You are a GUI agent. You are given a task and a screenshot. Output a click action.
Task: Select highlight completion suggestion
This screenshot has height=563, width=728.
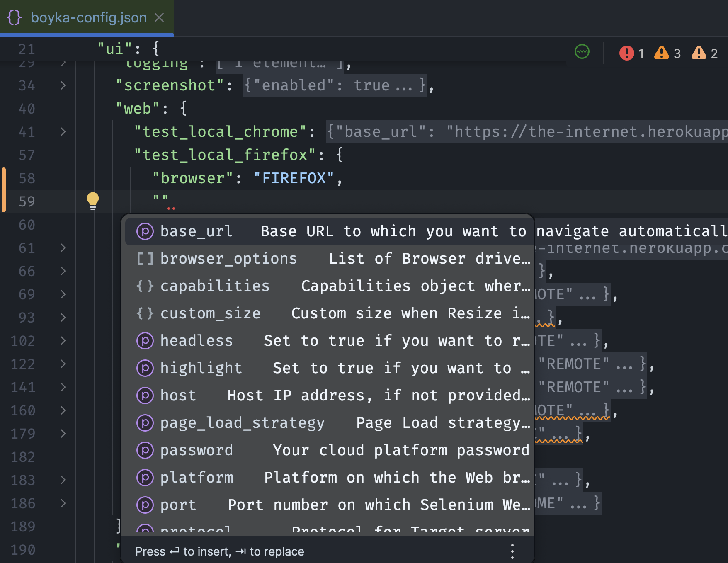click(x=328, y=368)
